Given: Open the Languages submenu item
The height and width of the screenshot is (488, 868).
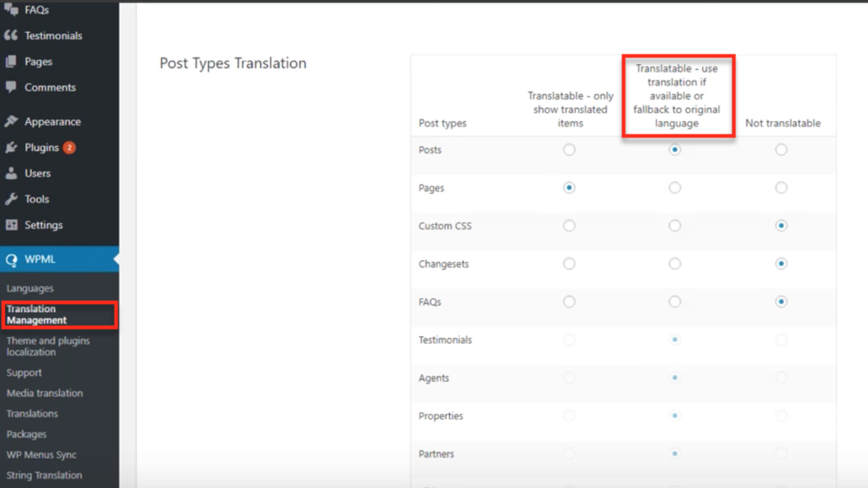Looking at the screenshot, I should [x=30, y=288].
